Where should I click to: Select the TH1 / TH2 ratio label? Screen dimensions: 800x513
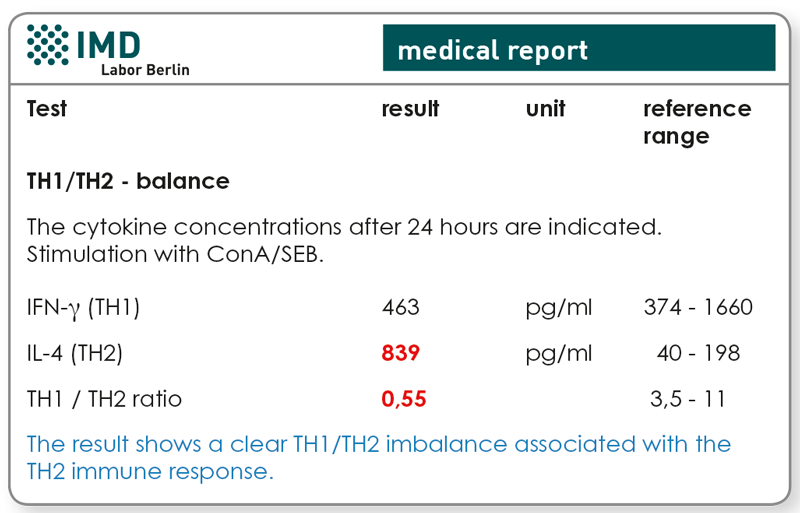(x=104, y=399)
